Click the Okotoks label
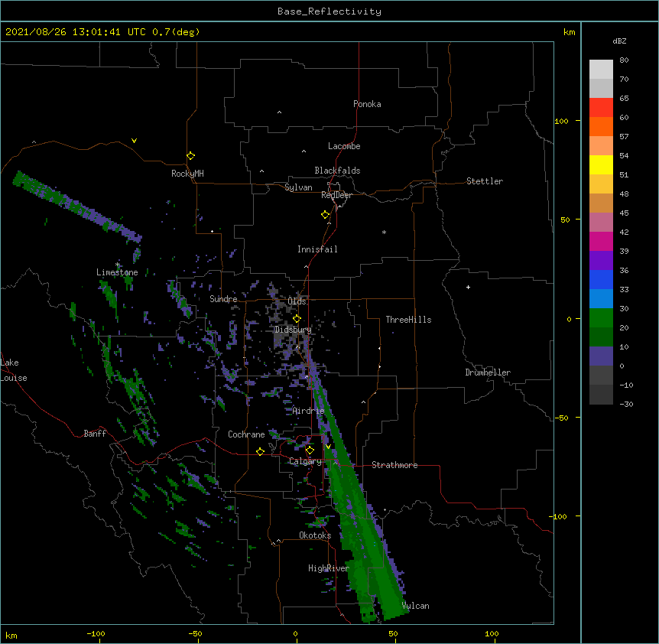Viewport: 659px width, 644px height. tap(315, 535)
